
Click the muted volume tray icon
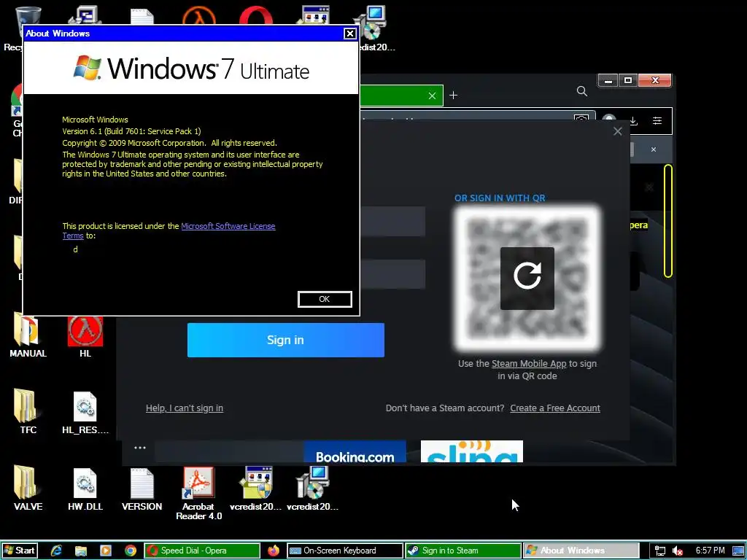[678, 551]
